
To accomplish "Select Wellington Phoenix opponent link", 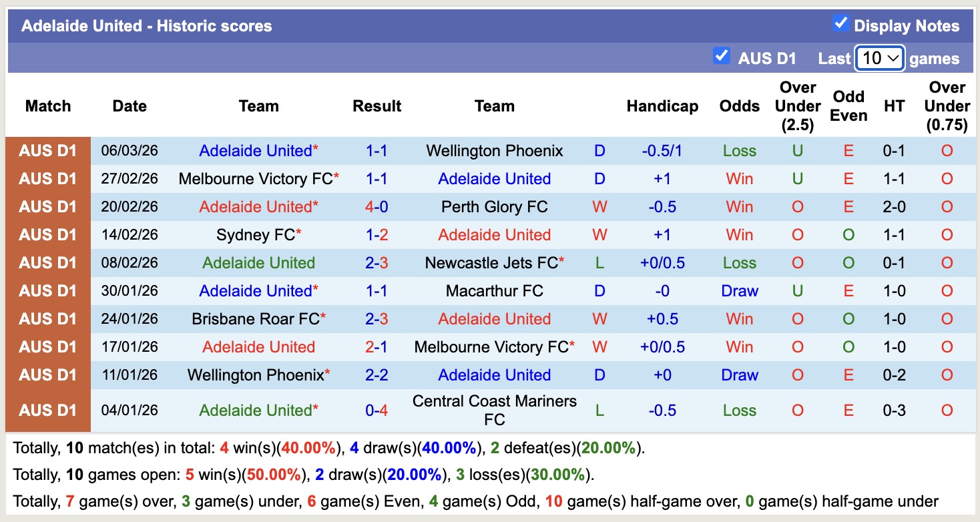I will [494, 150].
